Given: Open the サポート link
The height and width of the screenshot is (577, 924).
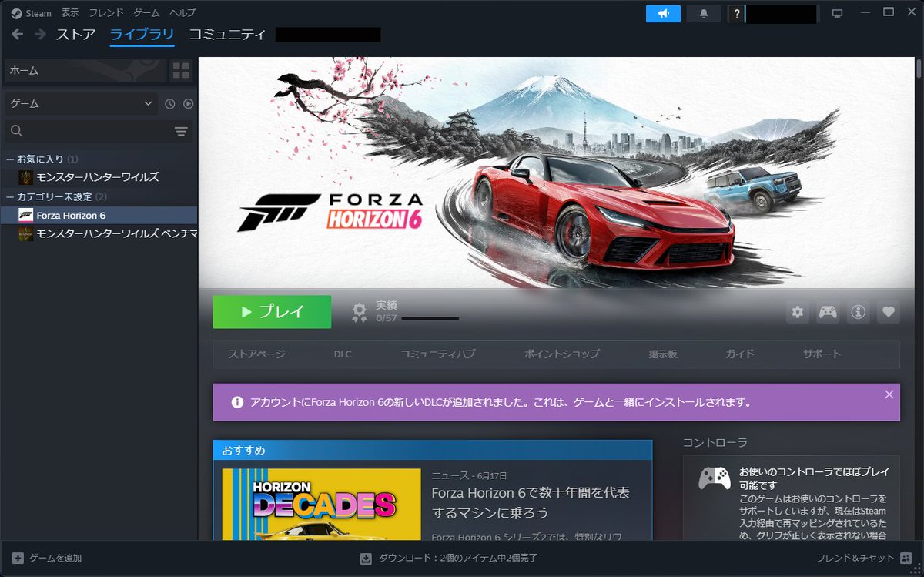Looking at the screenshot, I should pyautogui.click(x=822, y=354).
